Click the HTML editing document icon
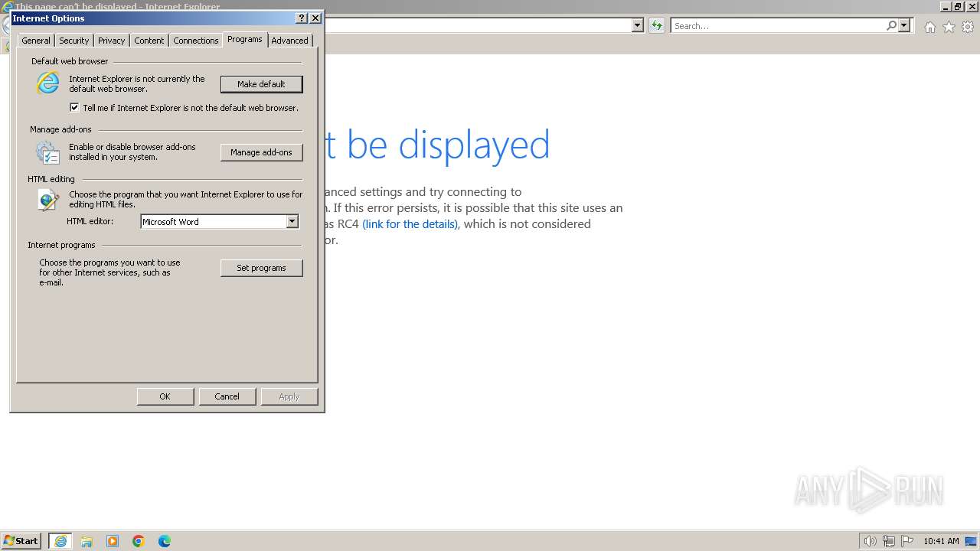The image size is (980, 551). [47, 200]
